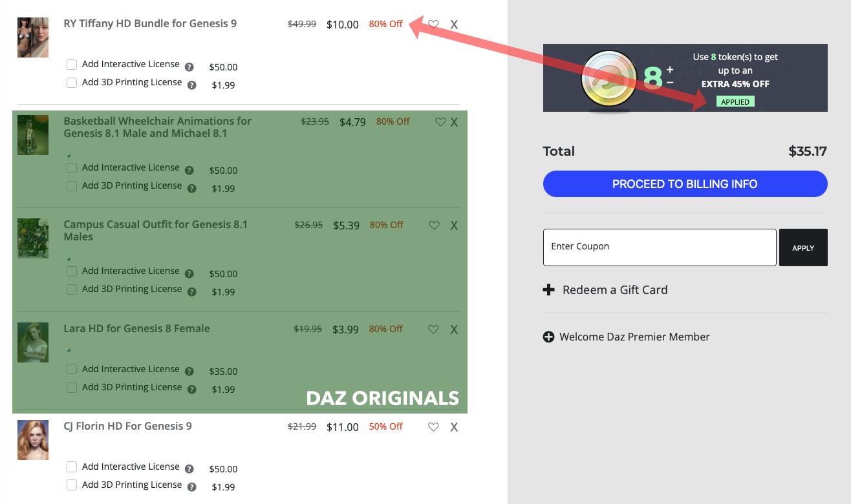The width and height of the screenshot is (851, 504).
Task: Remove RY Tiffany HD Bundle from cart
Action: point(454,25)
